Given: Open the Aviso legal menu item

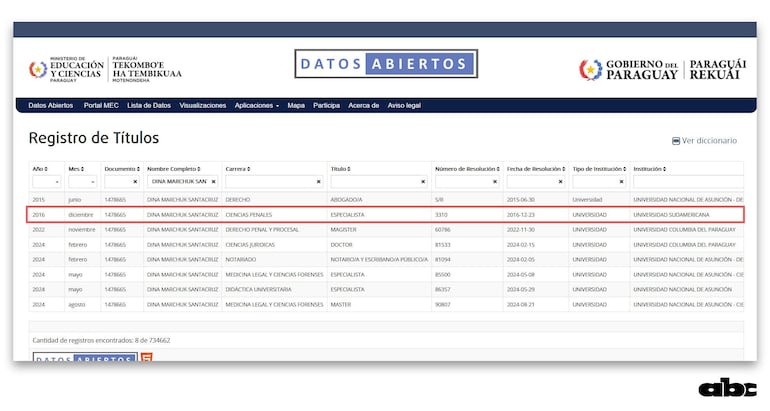Looking at the screenshot, I should [x=404, y=106].
